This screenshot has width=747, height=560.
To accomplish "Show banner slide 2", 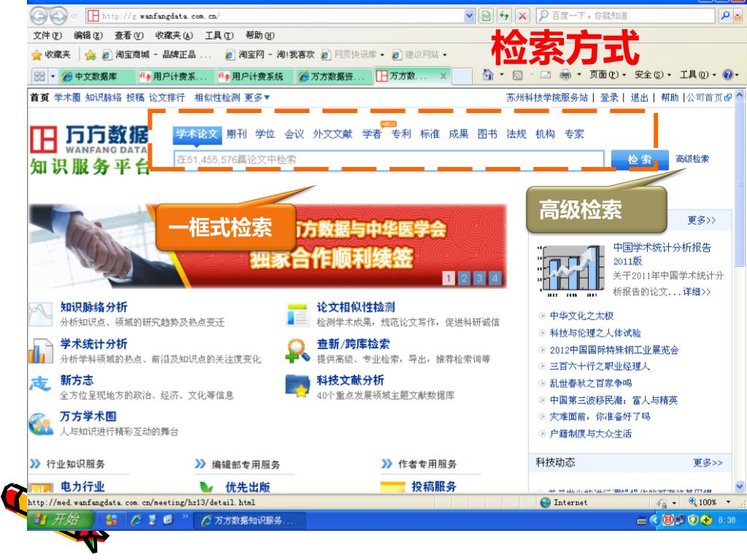I will tap(464, 278).
